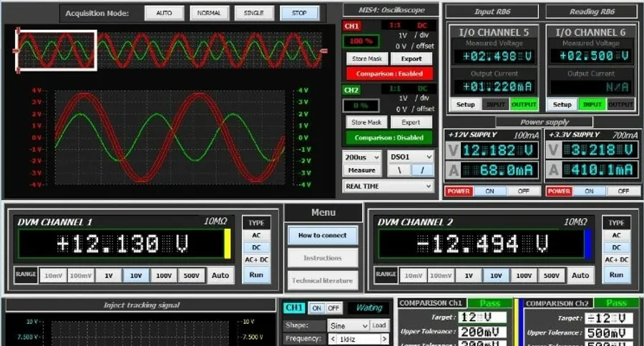Open the Sine shape dropdown
The image size is (644, 346).
[348, 325]
